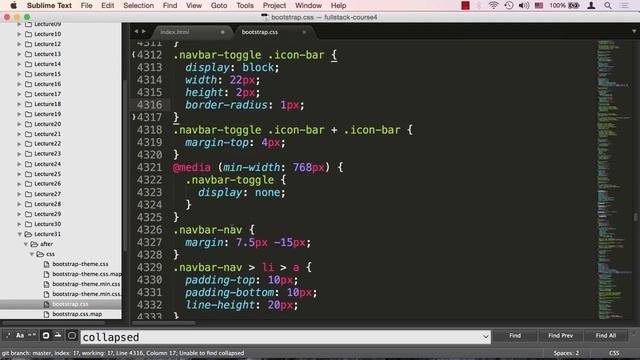Open bootstrap-theme.css.map in sidebar
Viewport: 640px width, 360px height.
point(87,274)
